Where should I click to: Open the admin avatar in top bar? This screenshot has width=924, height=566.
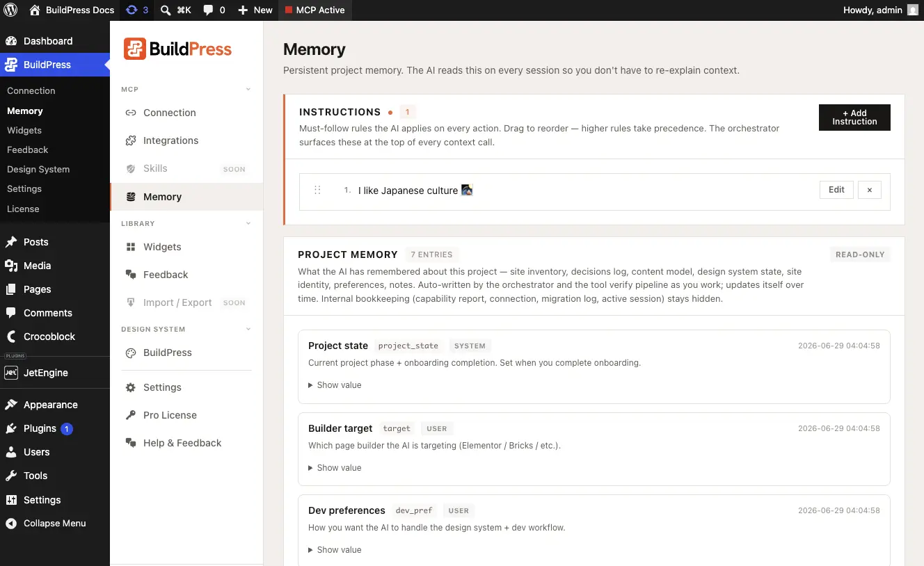[x=912, y=10]
